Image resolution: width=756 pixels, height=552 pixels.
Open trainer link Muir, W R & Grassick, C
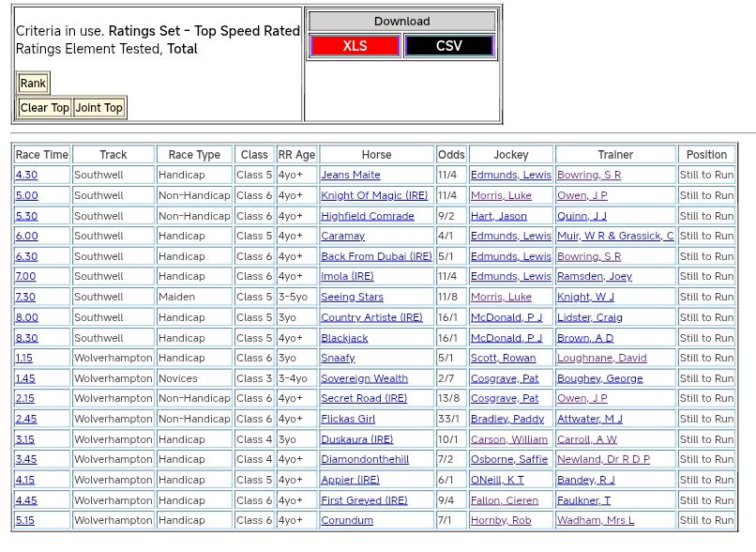(615, 237)
